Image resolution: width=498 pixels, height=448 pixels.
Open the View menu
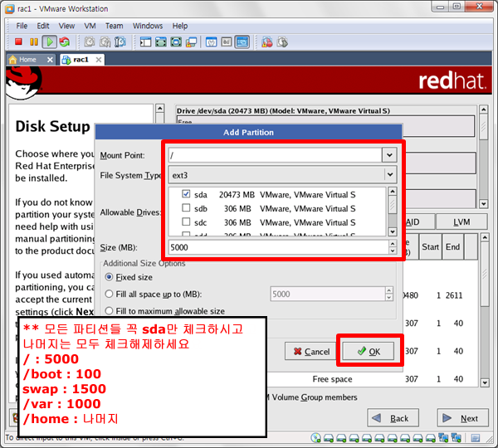(x=66, y=26)
